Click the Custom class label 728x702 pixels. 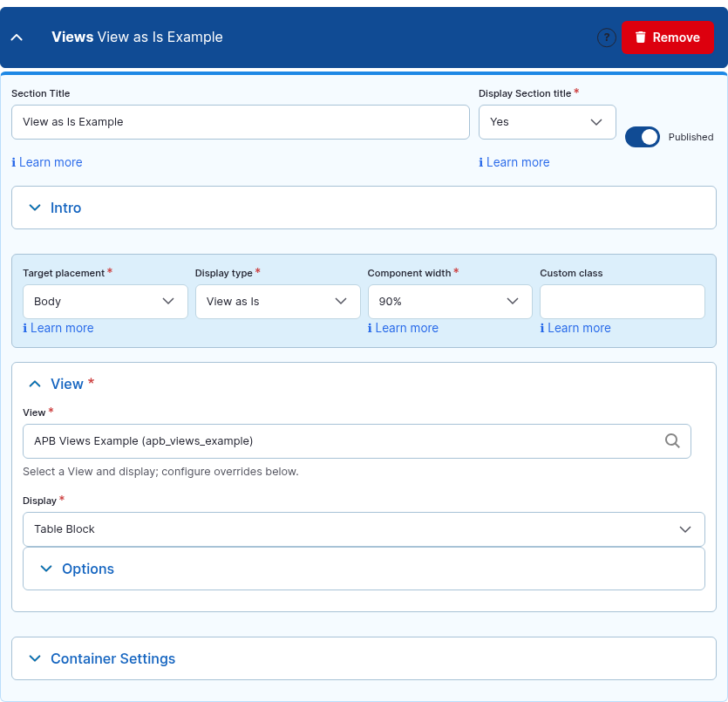tap(571, 273)
